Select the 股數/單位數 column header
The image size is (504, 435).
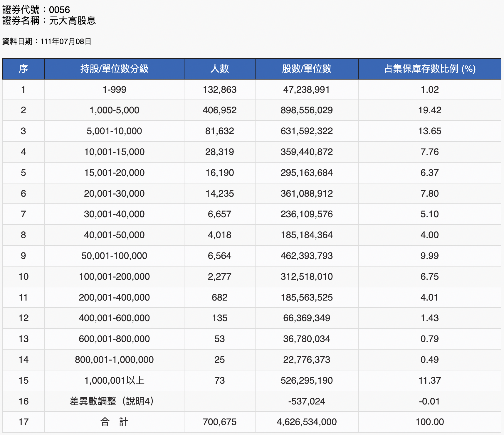[x=307, y=69]
